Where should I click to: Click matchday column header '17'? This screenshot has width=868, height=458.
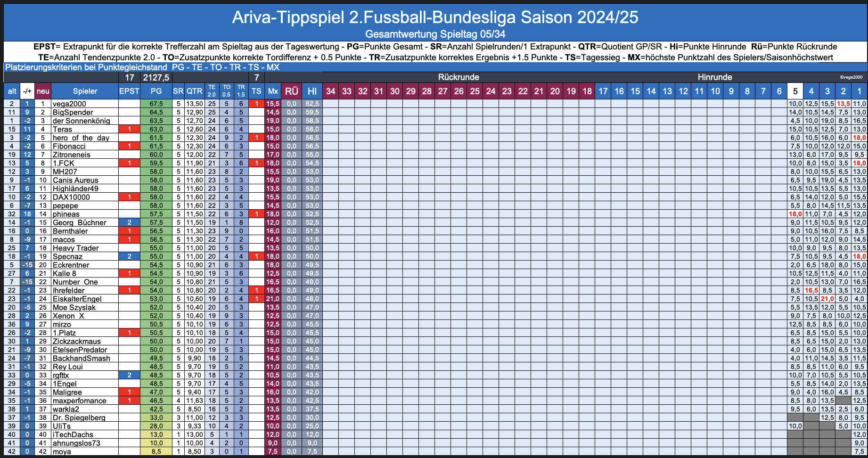(603, 91)
